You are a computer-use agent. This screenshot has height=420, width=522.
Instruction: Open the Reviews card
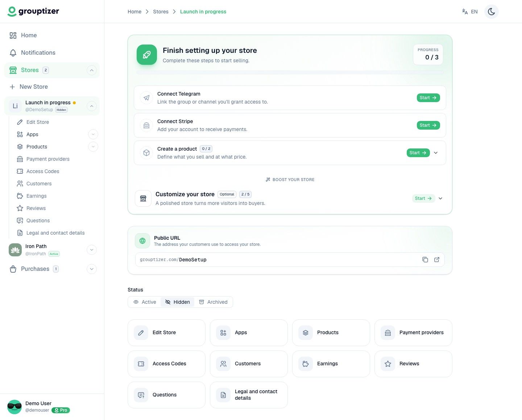[x=413, y=364]
